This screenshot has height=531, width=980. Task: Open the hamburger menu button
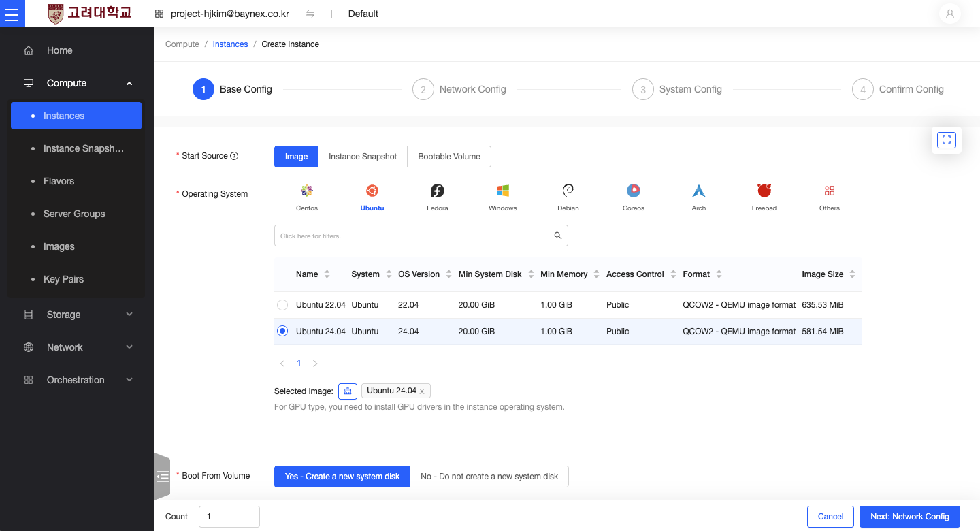tap(12, 14)
